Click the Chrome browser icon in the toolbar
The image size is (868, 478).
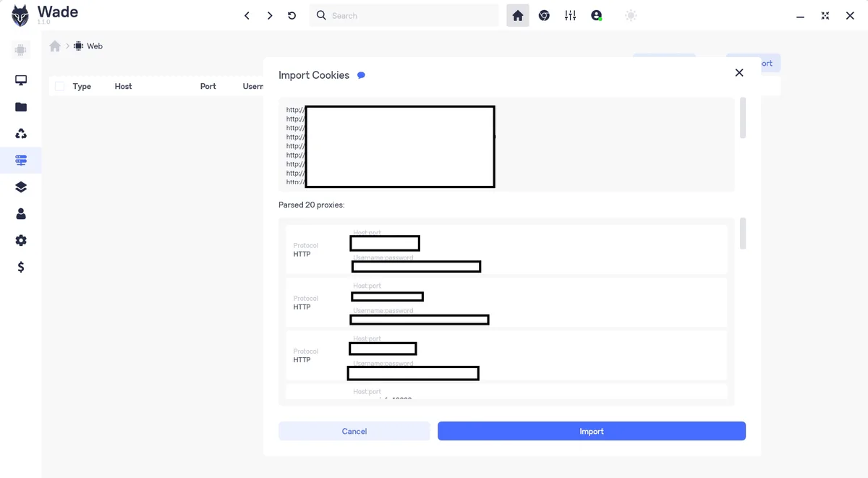pos(544,15)
